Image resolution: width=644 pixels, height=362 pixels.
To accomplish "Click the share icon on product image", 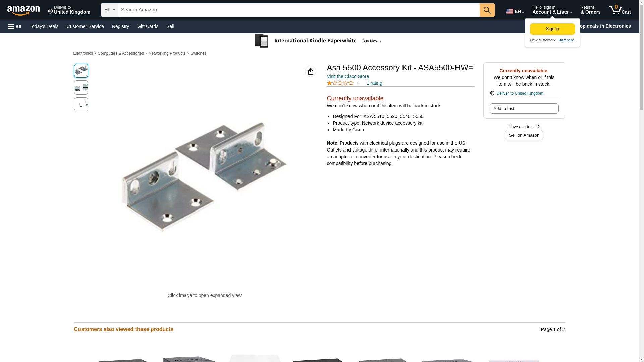I will 311,71.
